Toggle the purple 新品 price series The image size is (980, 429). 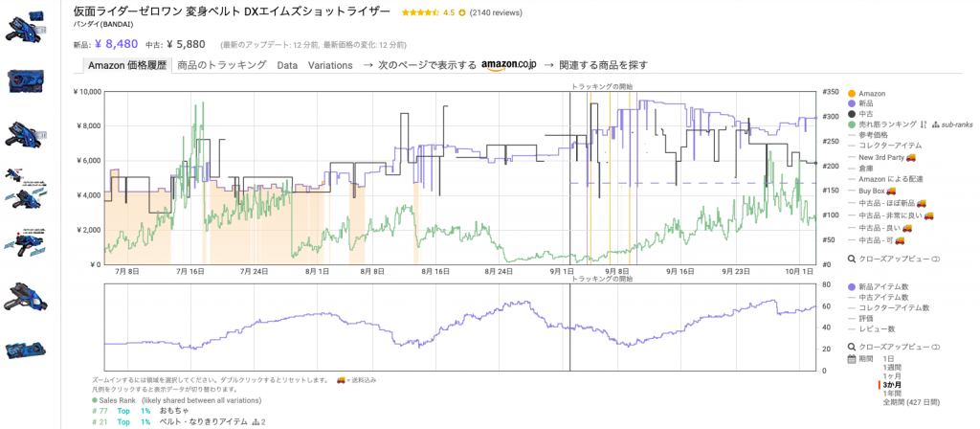click(852, 103)
